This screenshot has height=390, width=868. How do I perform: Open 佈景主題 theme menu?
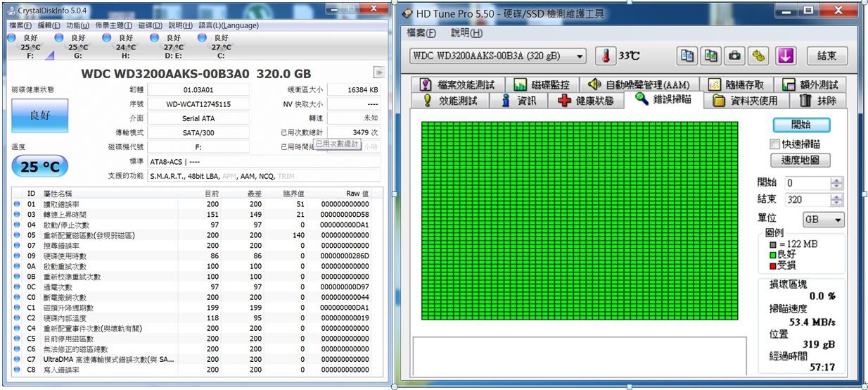[x=115, y=25]
